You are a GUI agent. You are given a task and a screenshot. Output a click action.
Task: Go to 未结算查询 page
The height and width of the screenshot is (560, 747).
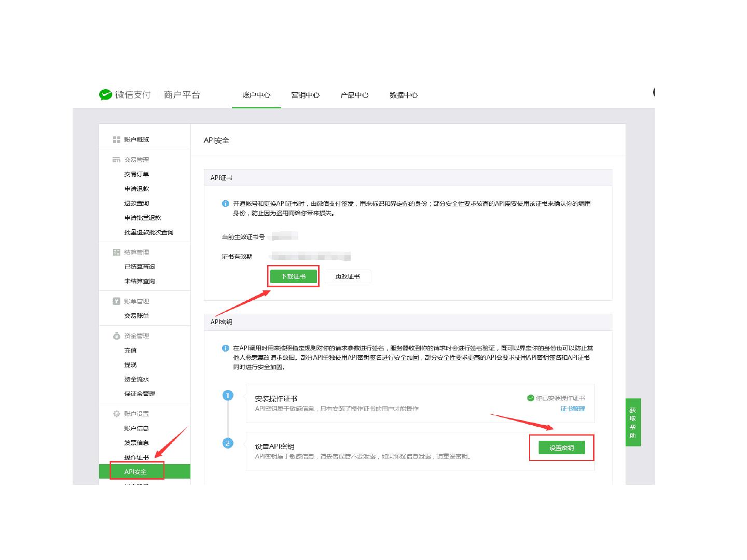point(140,281)
